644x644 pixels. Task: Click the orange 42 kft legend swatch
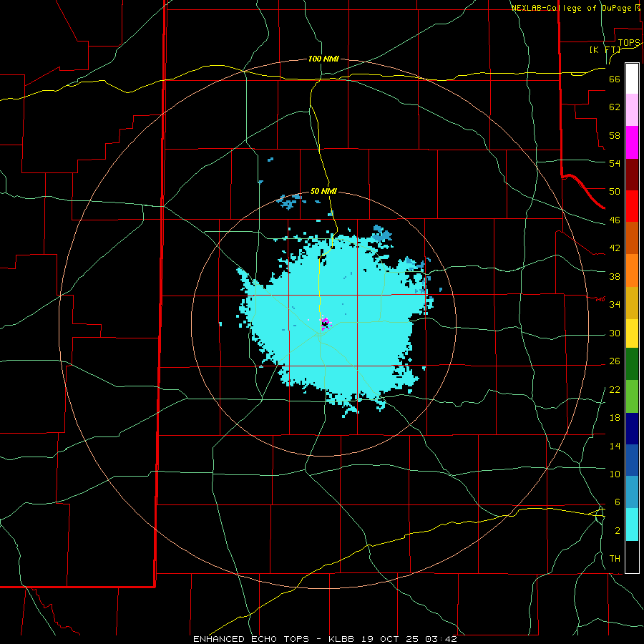(x=632, y=270)
